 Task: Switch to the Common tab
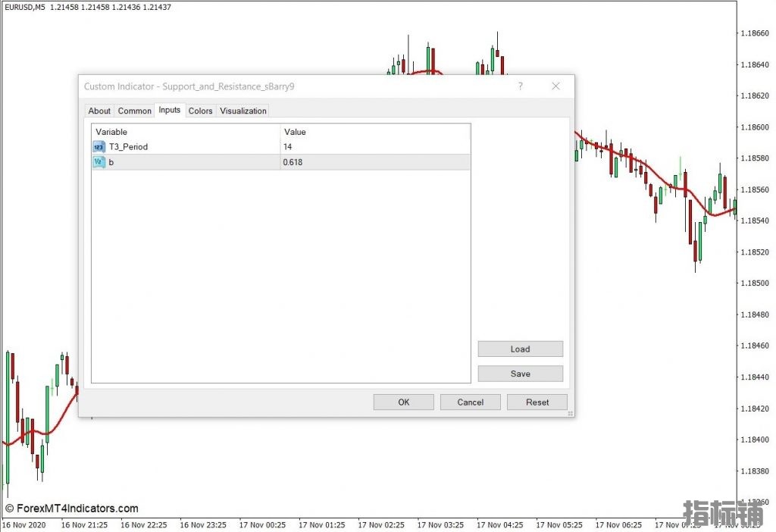click(135, 111)
